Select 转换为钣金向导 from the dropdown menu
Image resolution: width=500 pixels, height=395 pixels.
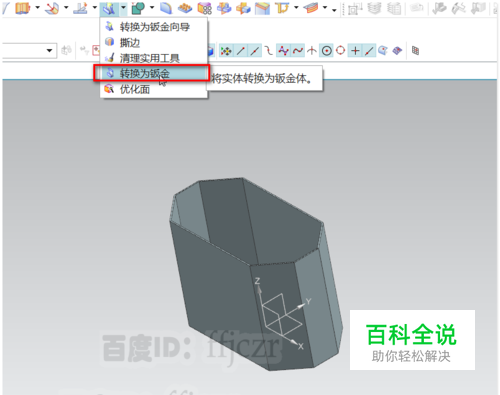pos(154,27)
